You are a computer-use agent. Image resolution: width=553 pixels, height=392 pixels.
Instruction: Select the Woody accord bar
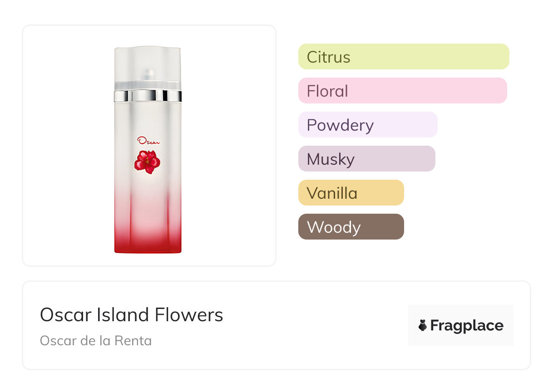click(x=351, y=227)
